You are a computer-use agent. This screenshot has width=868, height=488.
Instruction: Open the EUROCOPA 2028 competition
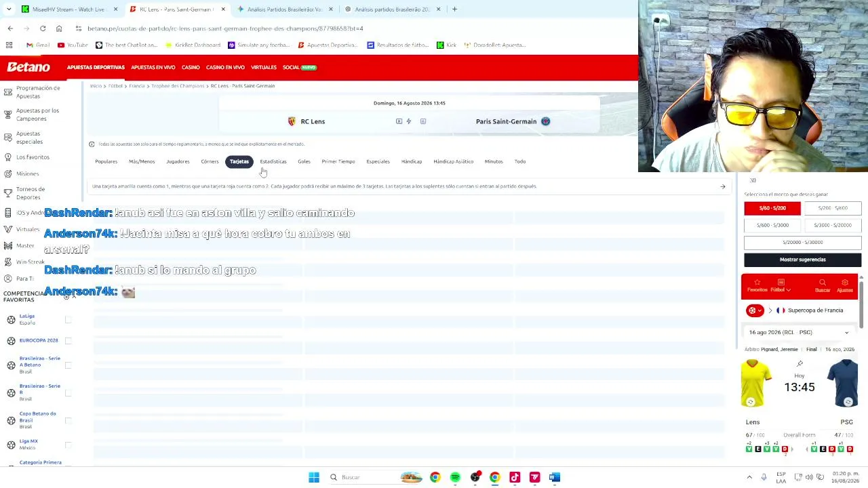(39, 340)
